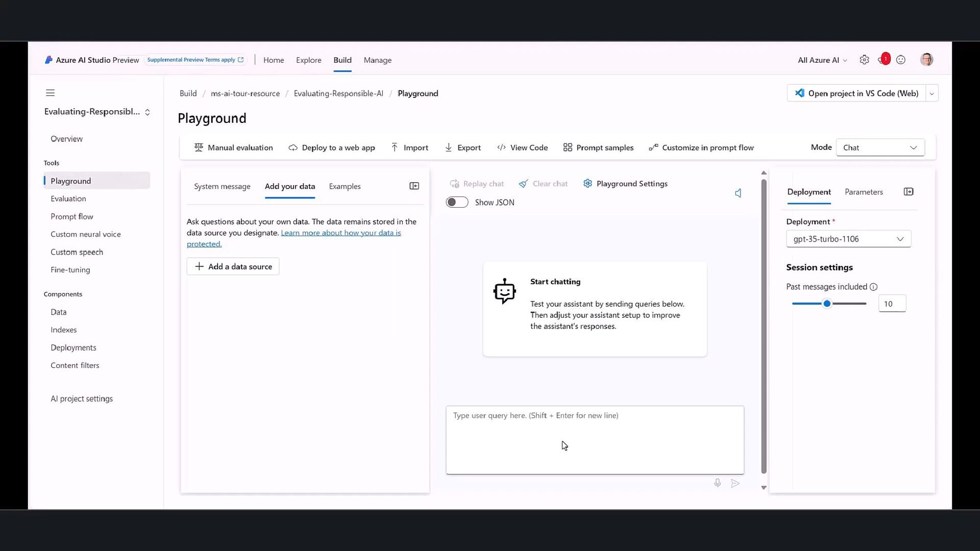Click Customize in prompt flow
Screen dimensions: 980x551
click(701, 147)
